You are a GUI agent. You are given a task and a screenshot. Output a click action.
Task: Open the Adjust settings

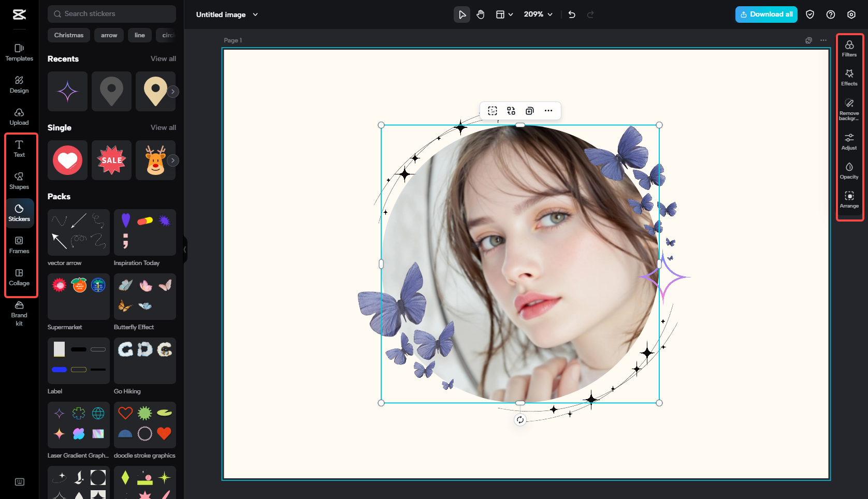pyautogui.click(x=849, y=141)
